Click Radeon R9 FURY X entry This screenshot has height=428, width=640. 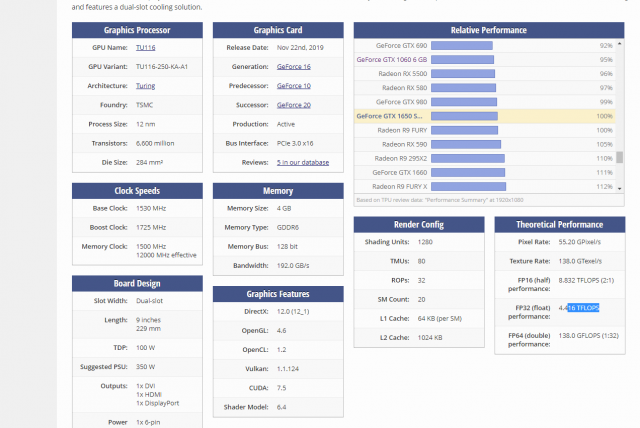pos(399,186)
